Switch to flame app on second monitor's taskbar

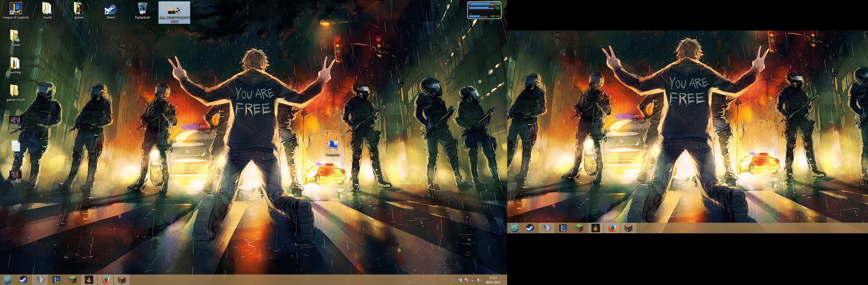pyautogui.click(x=596, y=228)
